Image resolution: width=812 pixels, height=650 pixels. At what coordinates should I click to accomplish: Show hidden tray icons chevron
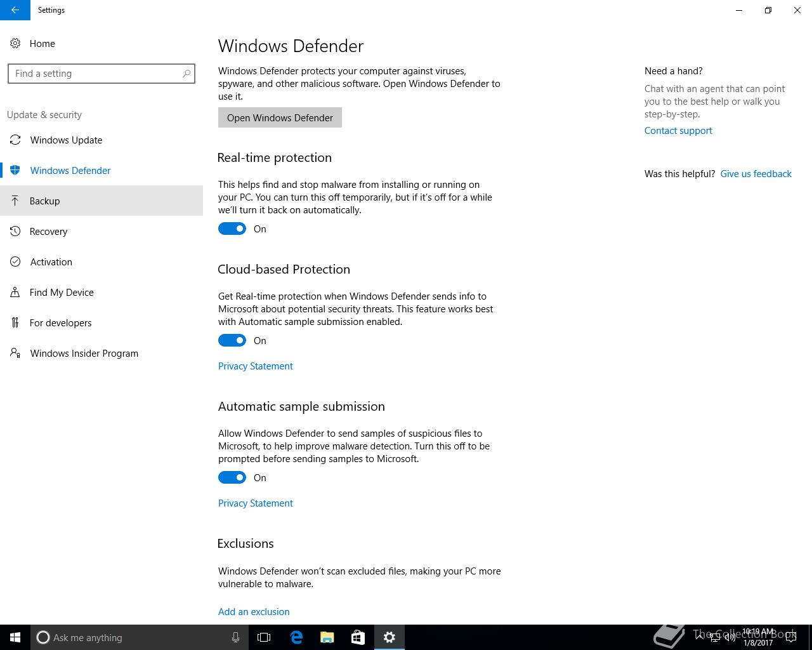point(700,637)
